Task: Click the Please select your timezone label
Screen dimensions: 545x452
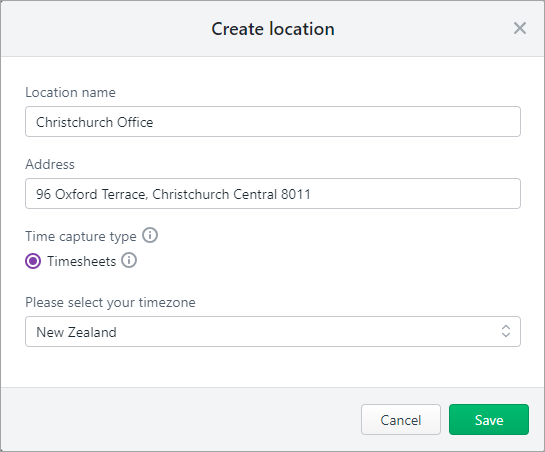Action: point(111,302)
